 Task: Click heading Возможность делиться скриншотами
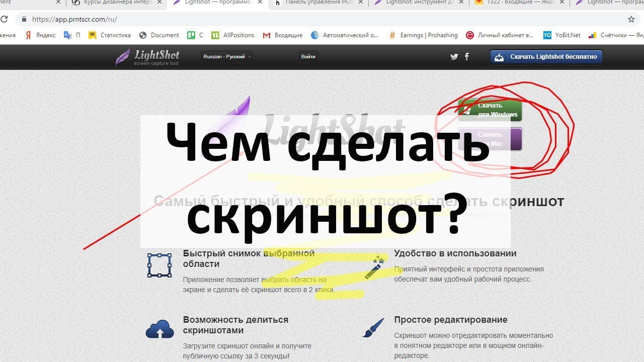[235, 325]
